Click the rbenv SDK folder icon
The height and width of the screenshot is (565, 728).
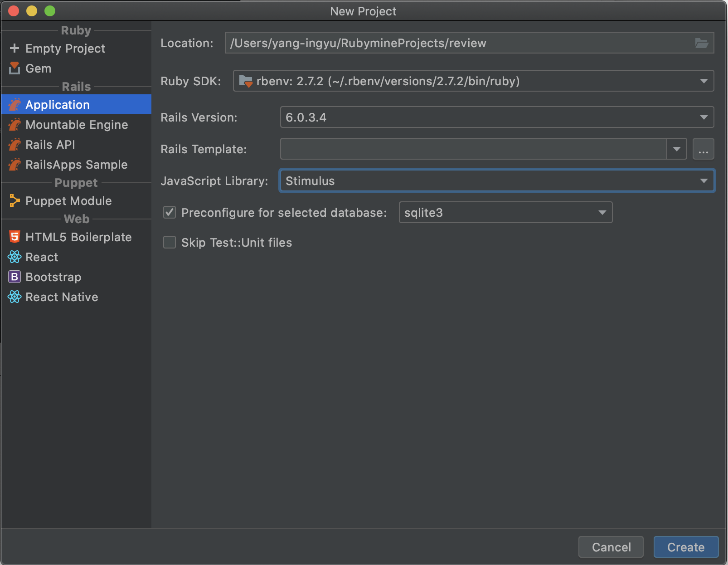[246, 81]
